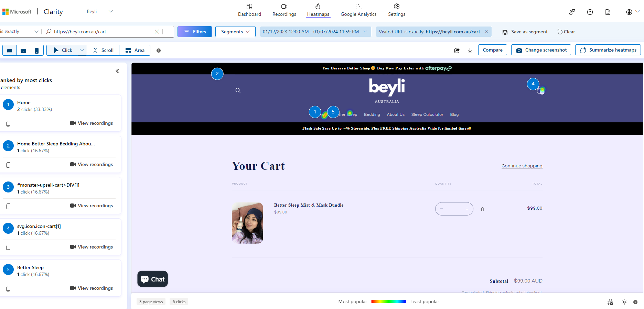This screenshot has height=309, width=644.
Task: Open the help question mark icon
Action: point(590,12)
